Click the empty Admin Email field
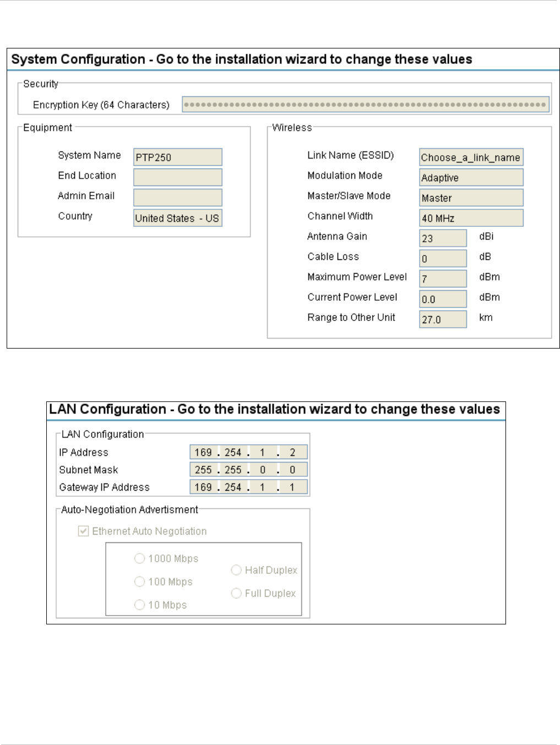The height and width of the screenshot is (745, 560). point(178,198)
